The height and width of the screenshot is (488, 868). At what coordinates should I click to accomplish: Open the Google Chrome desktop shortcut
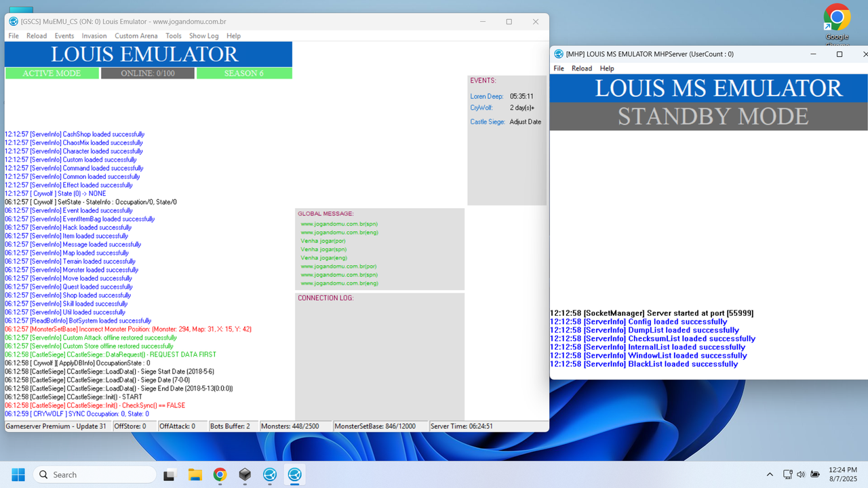837,25
